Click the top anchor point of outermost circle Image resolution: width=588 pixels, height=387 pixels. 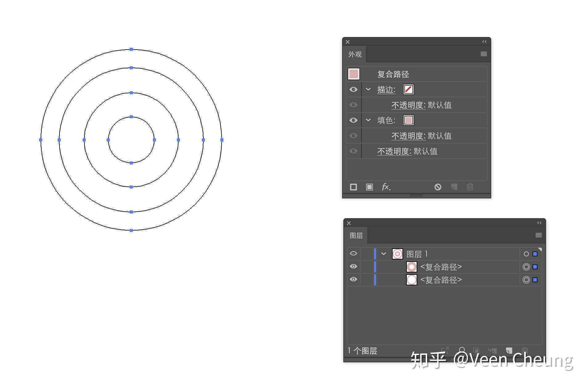(x=131, y=49)
